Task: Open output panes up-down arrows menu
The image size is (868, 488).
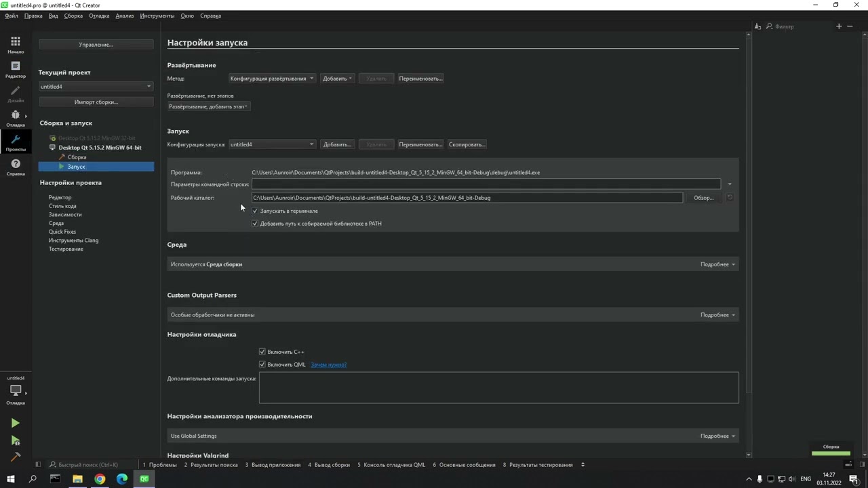Action: (583, 465)
